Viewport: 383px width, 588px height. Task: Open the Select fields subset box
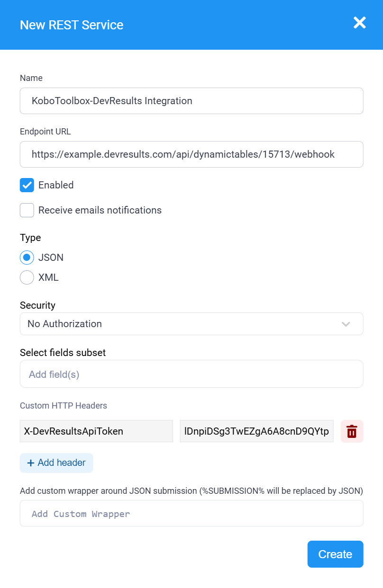point(191,374)
